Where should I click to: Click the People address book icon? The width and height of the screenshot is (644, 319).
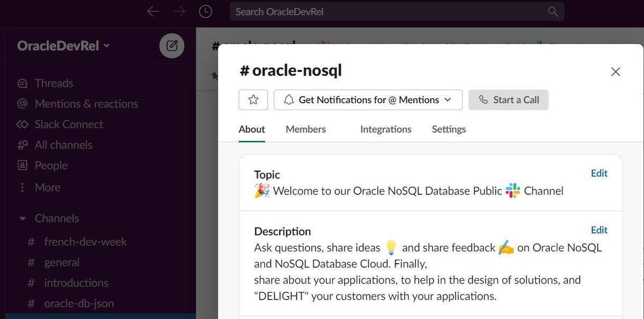click(22, 165)
